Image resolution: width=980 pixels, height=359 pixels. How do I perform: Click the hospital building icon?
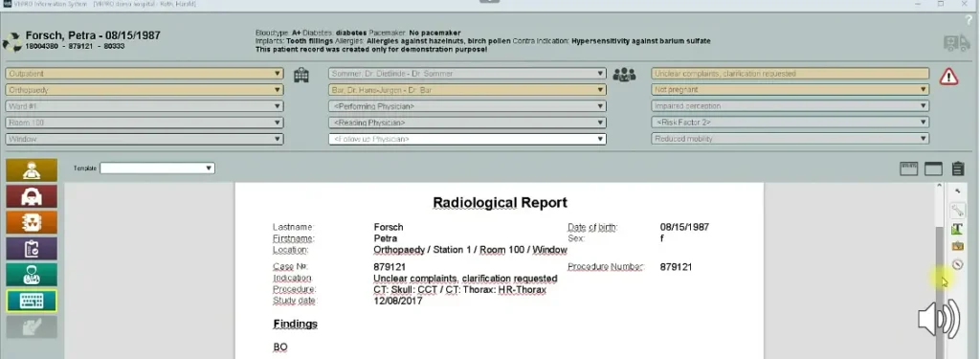pos(301,75)
